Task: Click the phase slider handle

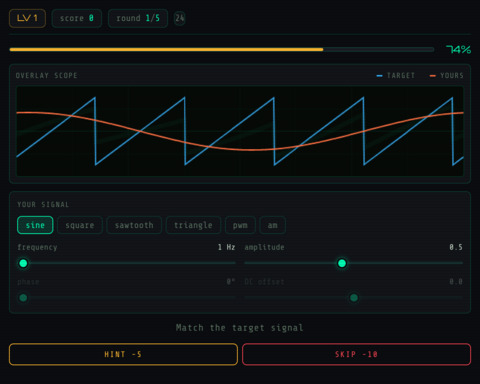Action: [x=23, y=297]
